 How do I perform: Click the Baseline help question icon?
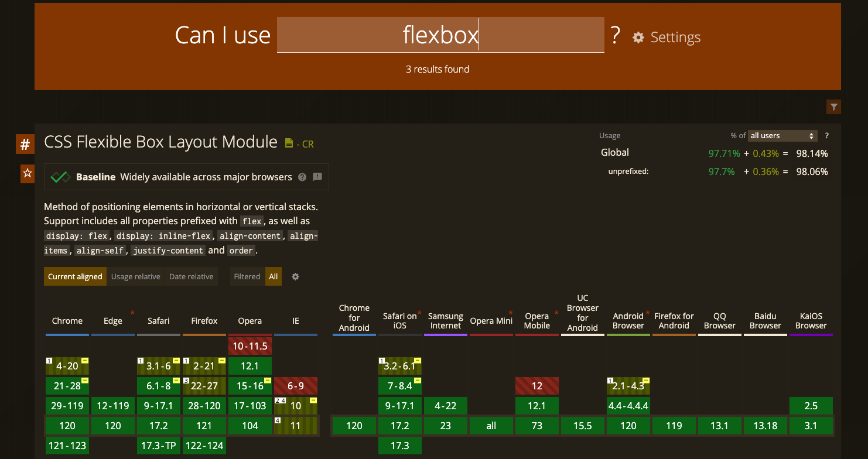[x=302, y=177]
